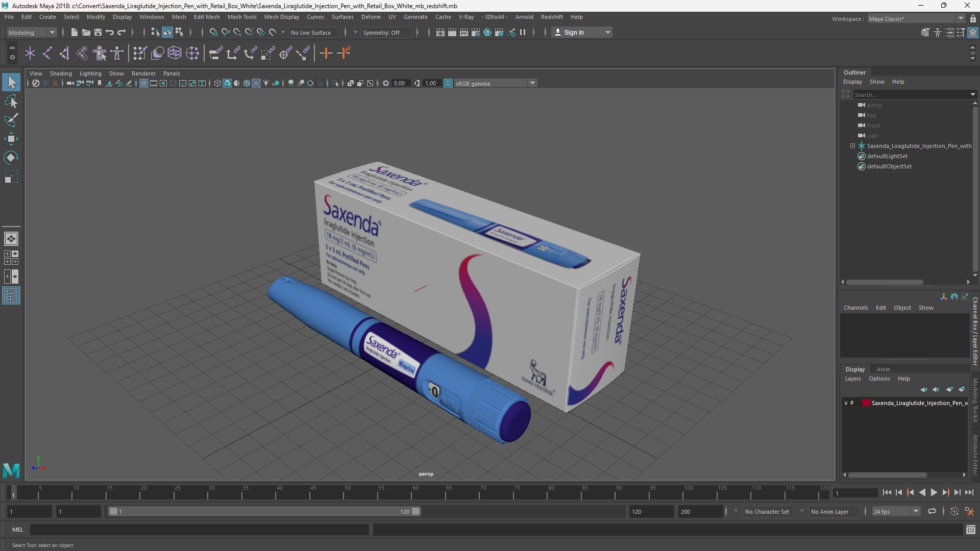Screen dimensions: 980x551
Task: Open the Modeling menu set dropdown
Action: coord(32,32)
